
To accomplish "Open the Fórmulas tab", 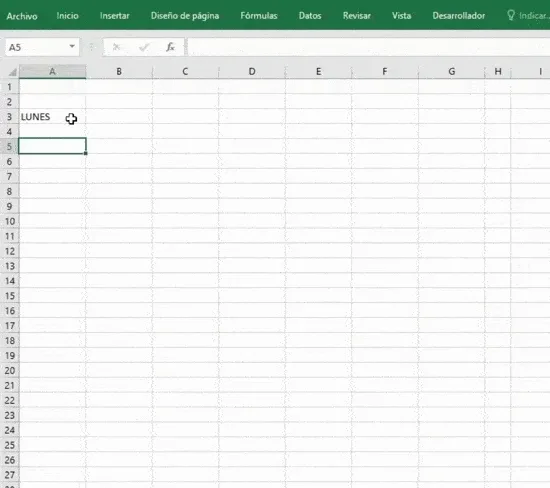I will click(259, 16).
